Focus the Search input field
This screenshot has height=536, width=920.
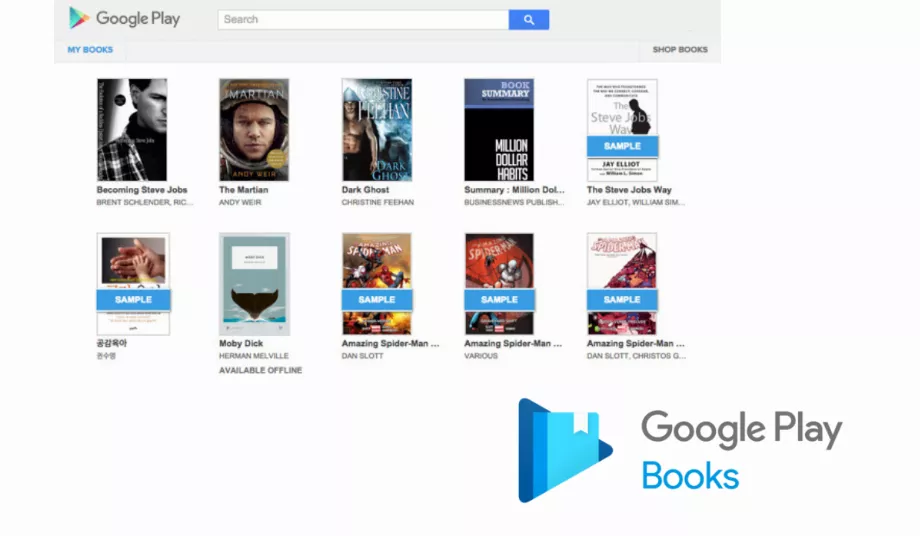[x=363, y=19]
